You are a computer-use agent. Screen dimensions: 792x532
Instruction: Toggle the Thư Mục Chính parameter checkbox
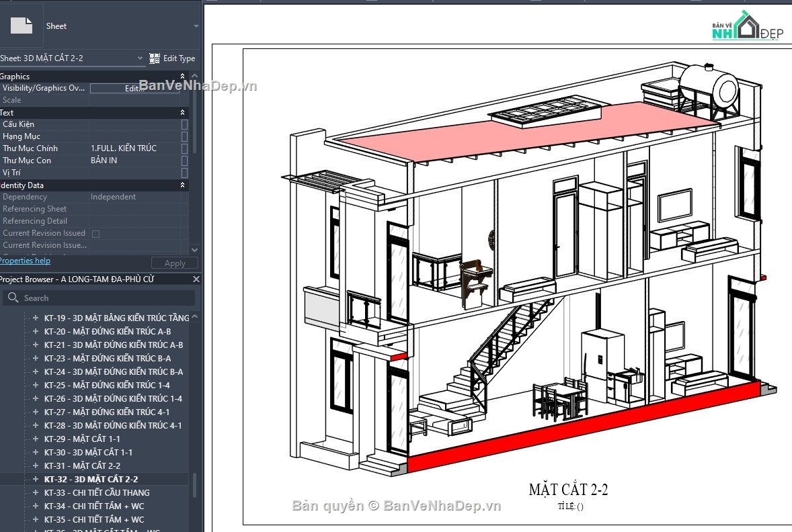coord(184,148)
